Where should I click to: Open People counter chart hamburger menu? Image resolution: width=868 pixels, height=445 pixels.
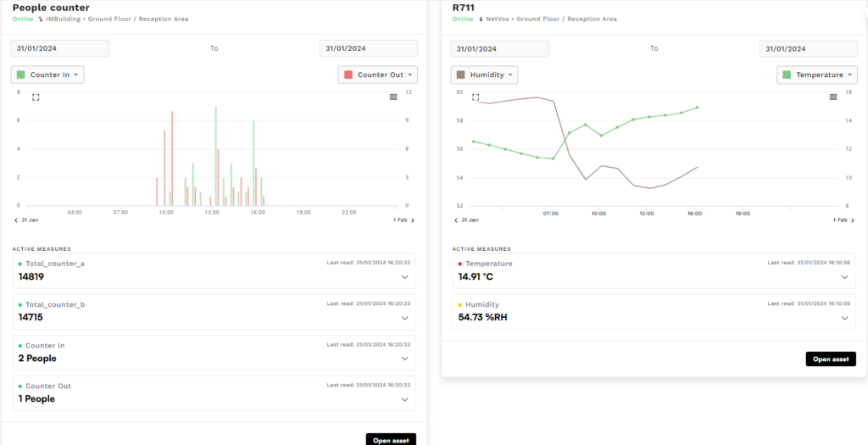pyautogui.click(x=393, y=97)
